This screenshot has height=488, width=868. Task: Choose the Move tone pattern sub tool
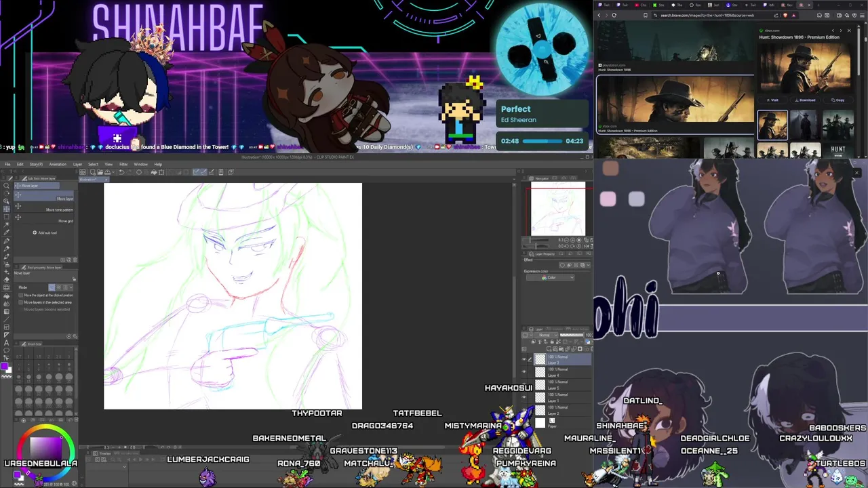click(44, 207)
